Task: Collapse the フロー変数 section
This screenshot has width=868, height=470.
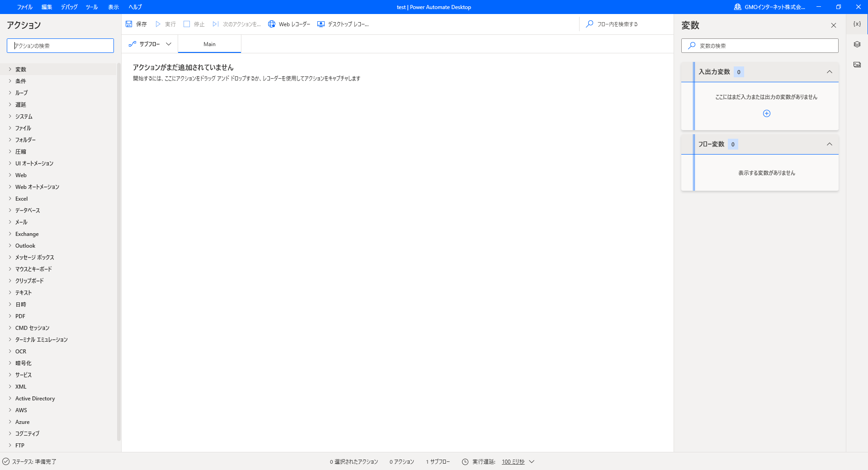Action: click(830, 144)
